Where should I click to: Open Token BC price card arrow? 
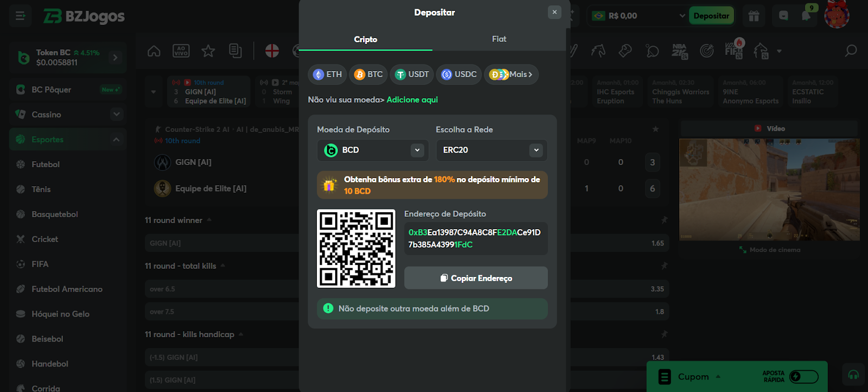click(x=115, y=58)
